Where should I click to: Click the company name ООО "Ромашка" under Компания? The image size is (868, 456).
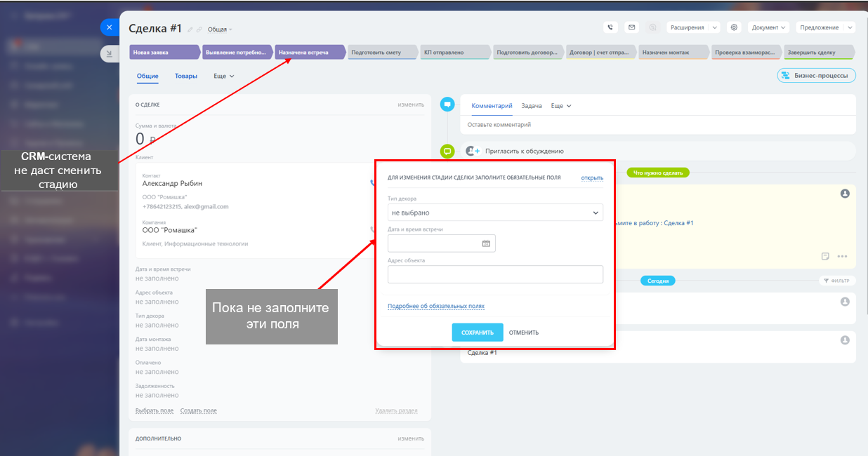[170, 230]
